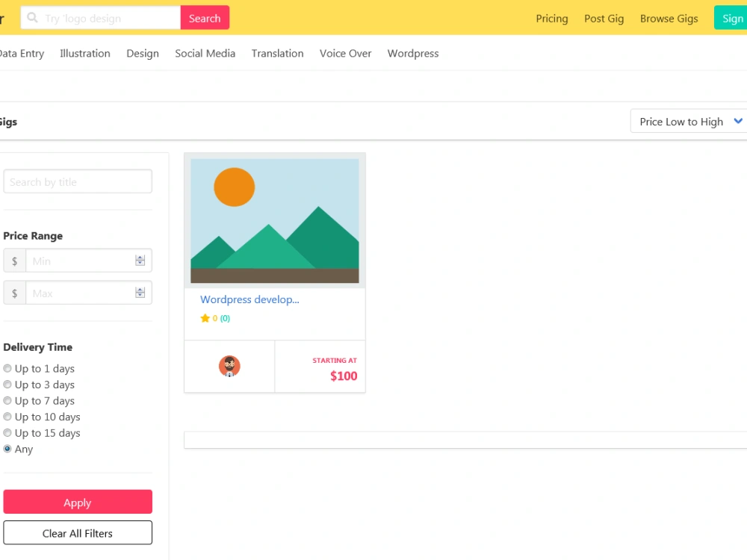The width and height of the screenshot is (747, 560).
Task: Go to the Design category
Action: [x=143, y=53]
